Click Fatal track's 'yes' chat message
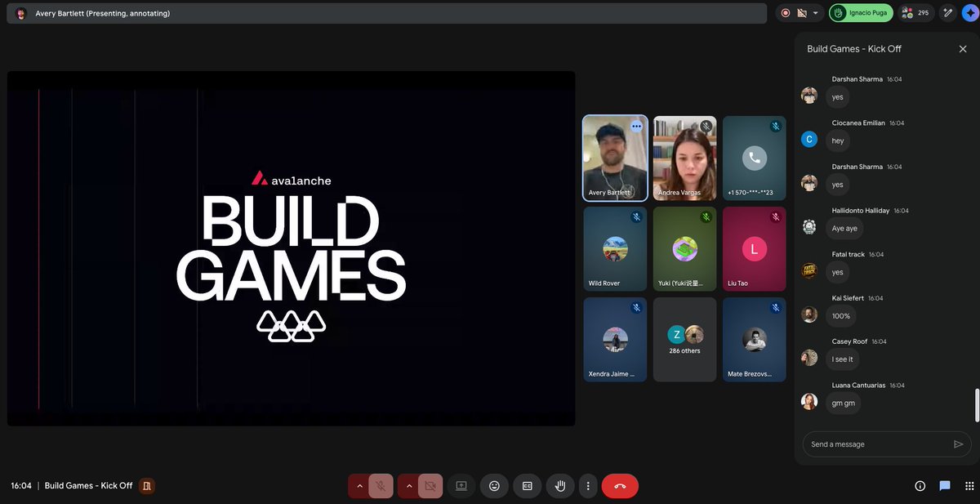980x504 pixels. pos(837,272)
